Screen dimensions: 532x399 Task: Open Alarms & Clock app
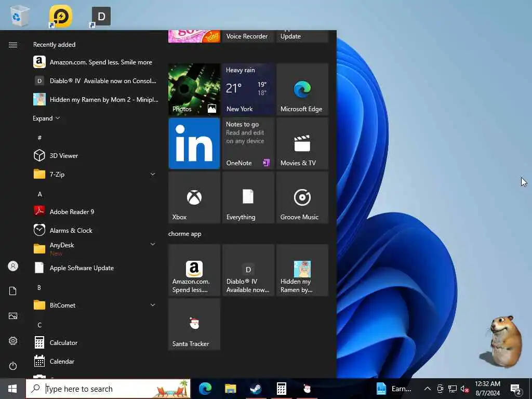point(96,230)
